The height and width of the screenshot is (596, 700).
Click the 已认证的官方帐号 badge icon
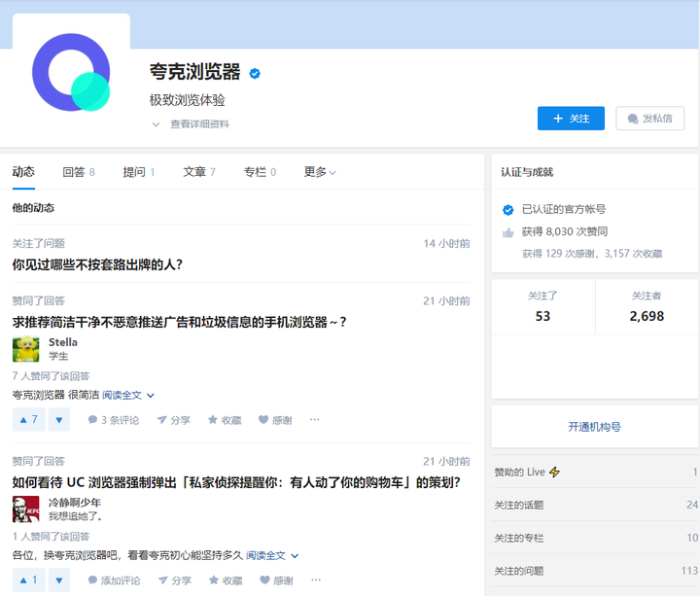point(508,209)
